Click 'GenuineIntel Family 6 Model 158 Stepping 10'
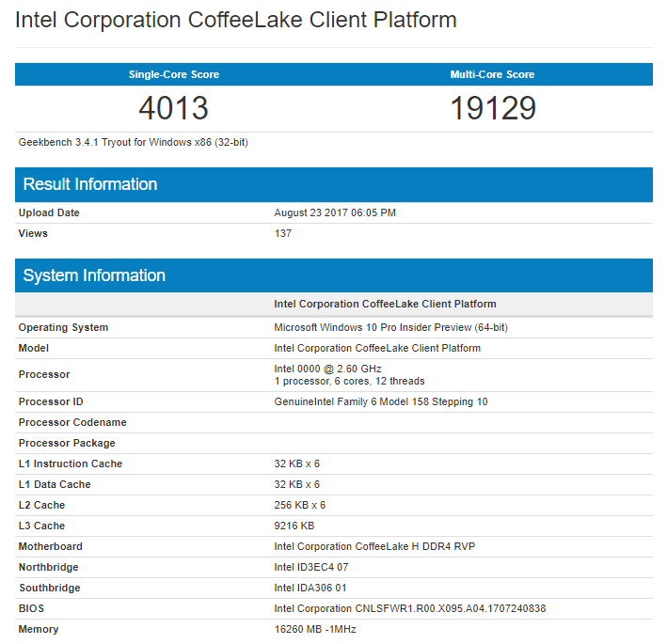The width and height of the screenshot is (667, 644). click(381, 401)
